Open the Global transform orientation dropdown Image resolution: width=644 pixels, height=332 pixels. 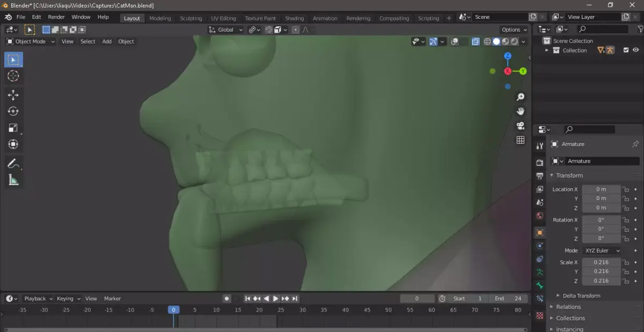pyautogui.click(x=226, y=30)
